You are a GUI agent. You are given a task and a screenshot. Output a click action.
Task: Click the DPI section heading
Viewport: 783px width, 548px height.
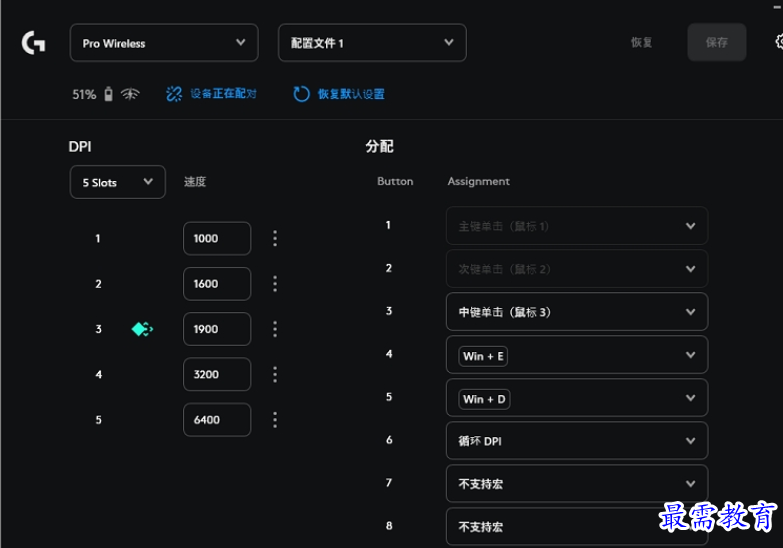(x=80, y=147)
